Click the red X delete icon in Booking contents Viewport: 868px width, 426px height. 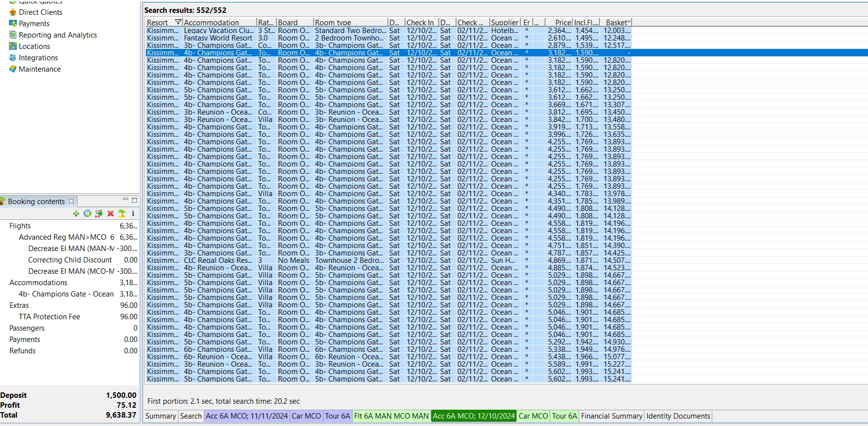coord(110,213)
